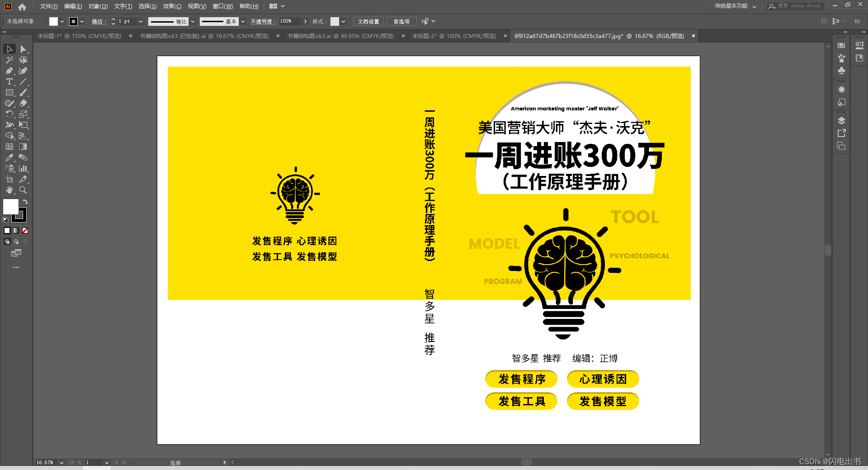Select the Perspective Grid tool

coord(23,136)
